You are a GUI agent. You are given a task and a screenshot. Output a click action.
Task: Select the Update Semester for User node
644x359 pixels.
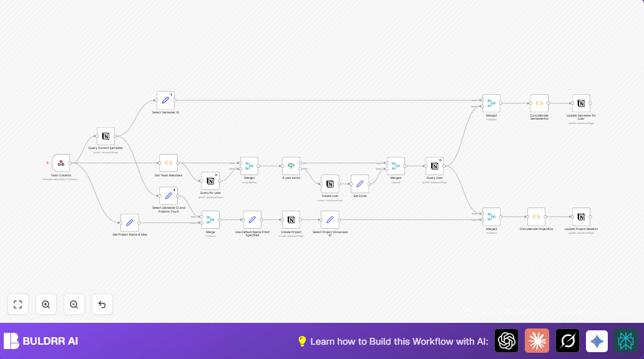581,103
